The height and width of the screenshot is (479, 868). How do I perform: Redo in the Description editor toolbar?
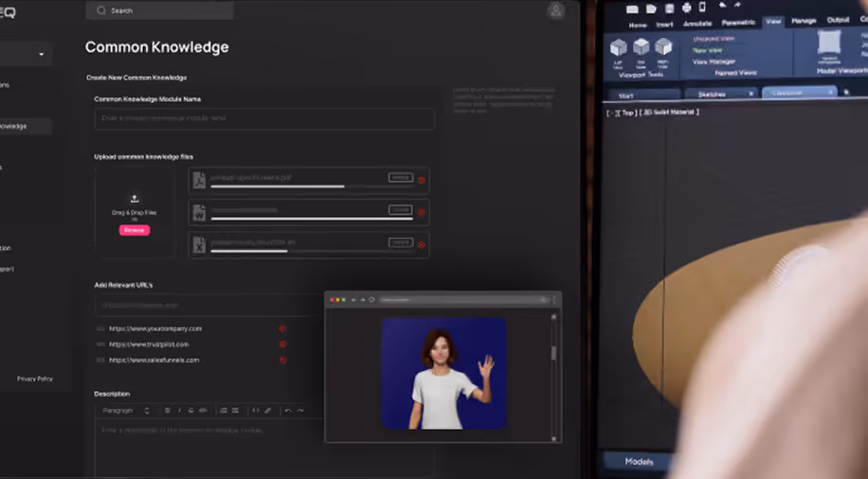[x=300, y=411]
